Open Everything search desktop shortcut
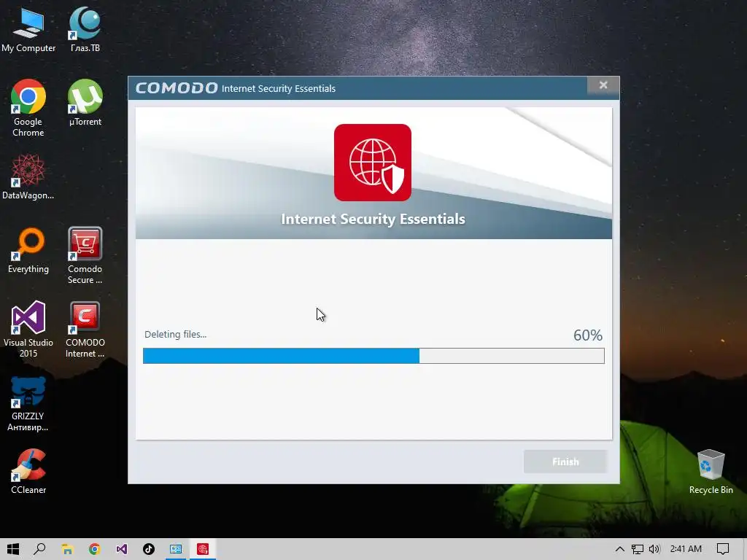This screenshot has width=747, height=560. [28, 251]
